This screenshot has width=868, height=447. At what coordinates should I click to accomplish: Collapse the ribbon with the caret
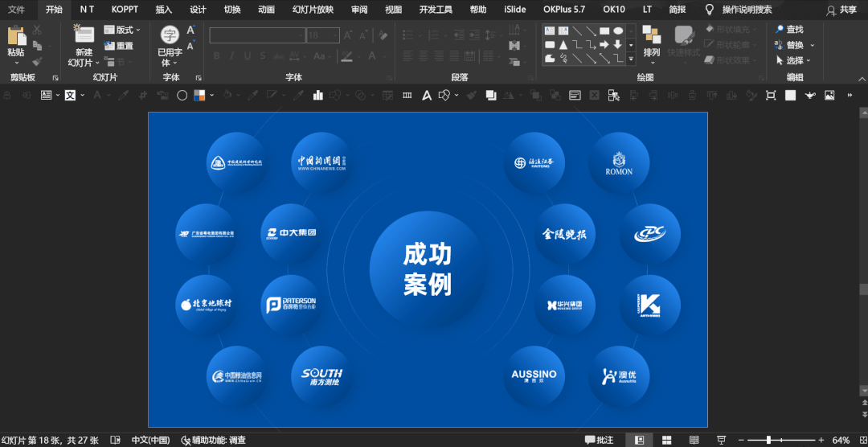pyautogui.click(x=862, y=78)
